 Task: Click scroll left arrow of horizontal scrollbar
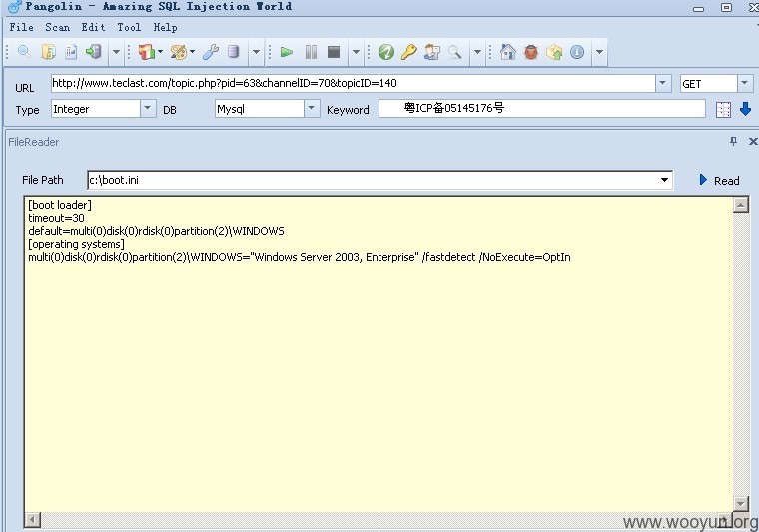[x=32, y=520]
